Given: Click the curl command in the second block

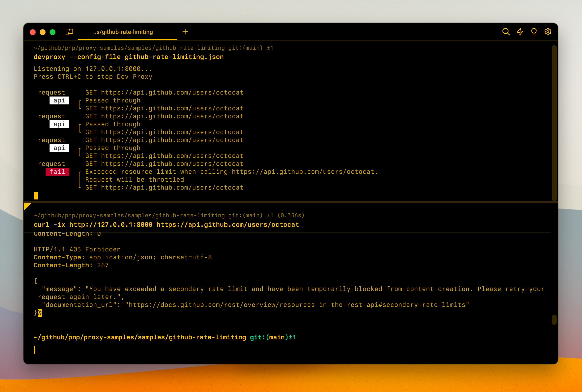Looking at the screenshot, I should 166,224.
